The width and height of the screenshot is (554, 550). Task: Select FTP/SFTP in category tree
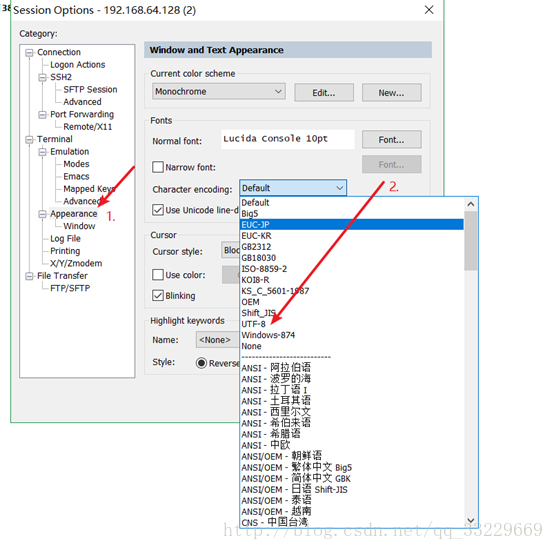70,288
